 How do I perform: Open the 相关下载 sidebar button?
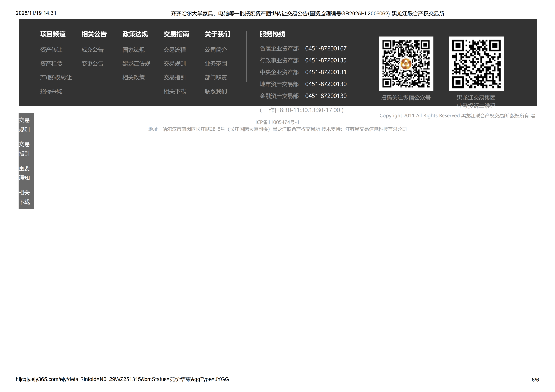click(26, 197)
